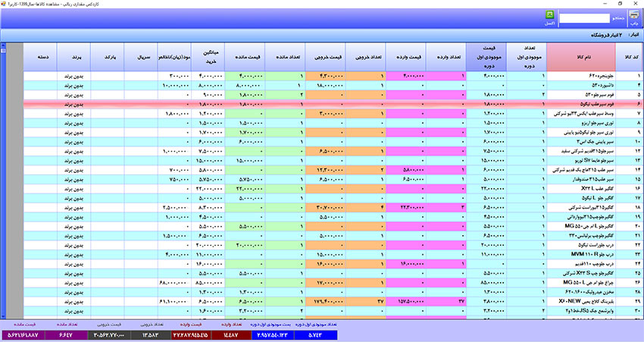
Task: Click the incoming price ۱۵۷,۵۰۰,۰۰۰ cell
Action: coord(406,302)
